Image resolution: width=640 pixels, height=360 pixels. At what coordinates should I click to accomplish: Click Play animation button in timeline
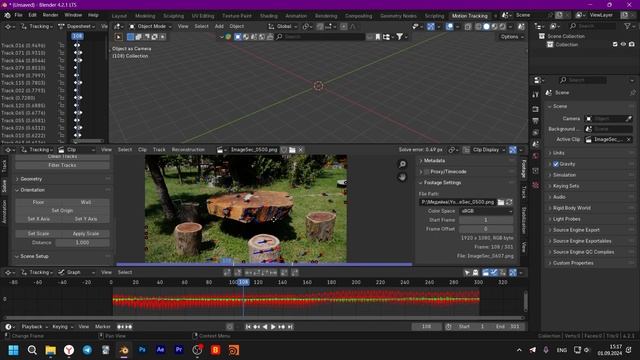click(x=273, y=327)
